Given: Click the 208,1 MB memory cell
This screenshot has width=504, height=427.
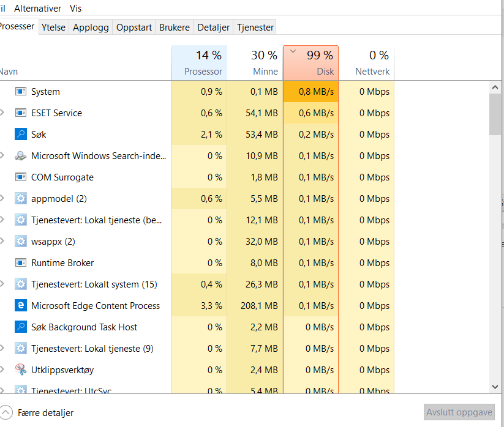Looking at the screenshot, I should click(255, 306).
